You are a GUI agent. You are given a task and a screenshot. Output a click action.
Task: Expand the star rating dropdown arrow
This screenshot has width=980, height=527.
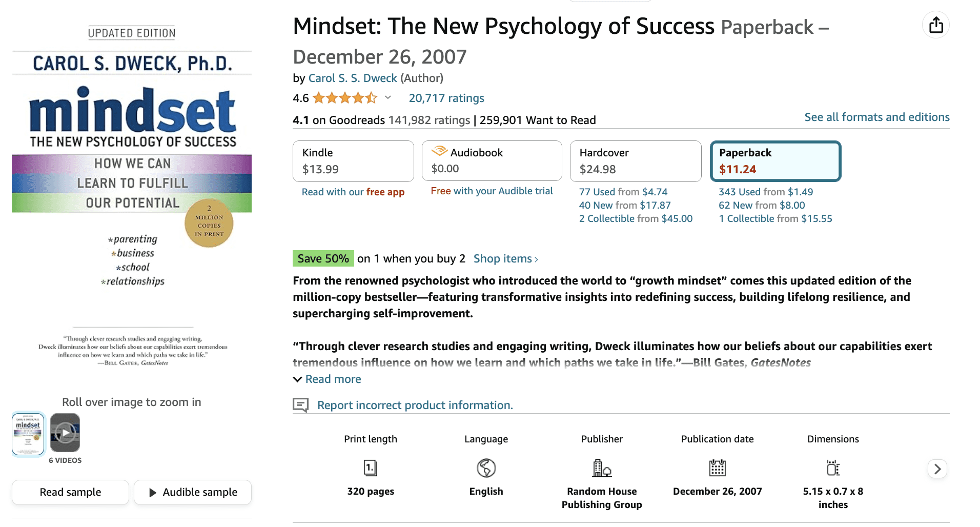[x=388, y=97]
